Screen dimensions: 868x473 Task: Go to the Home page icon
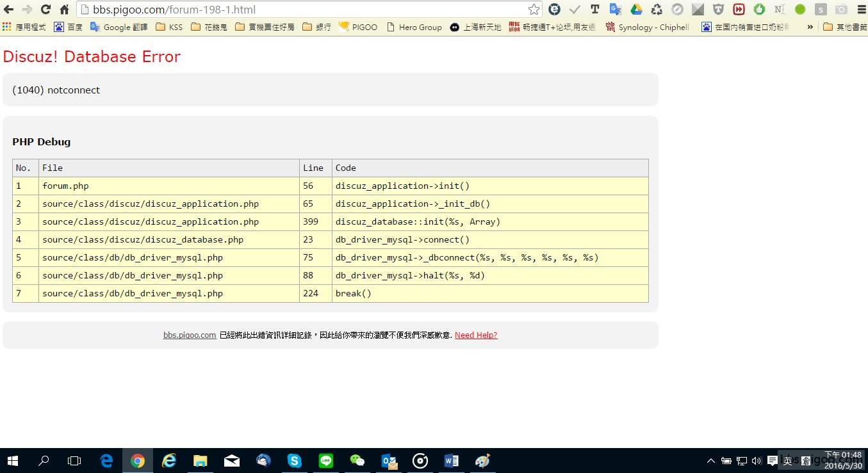(64, 10)
